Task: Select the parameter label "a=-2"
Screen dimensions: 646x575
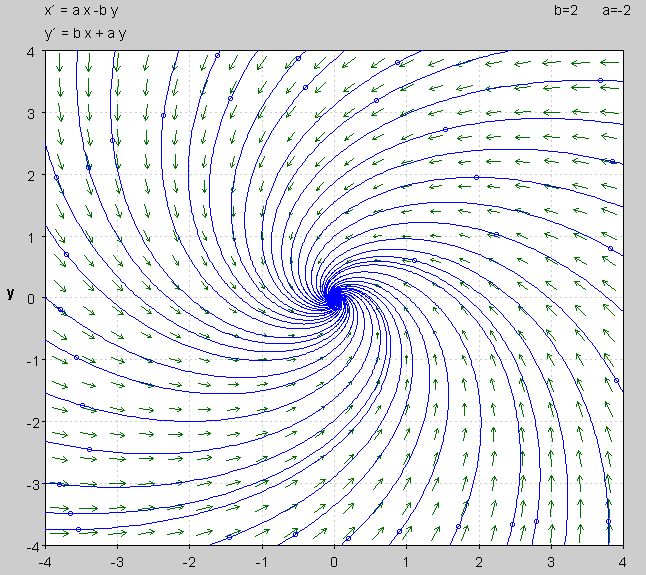Action: coord(616,10)
